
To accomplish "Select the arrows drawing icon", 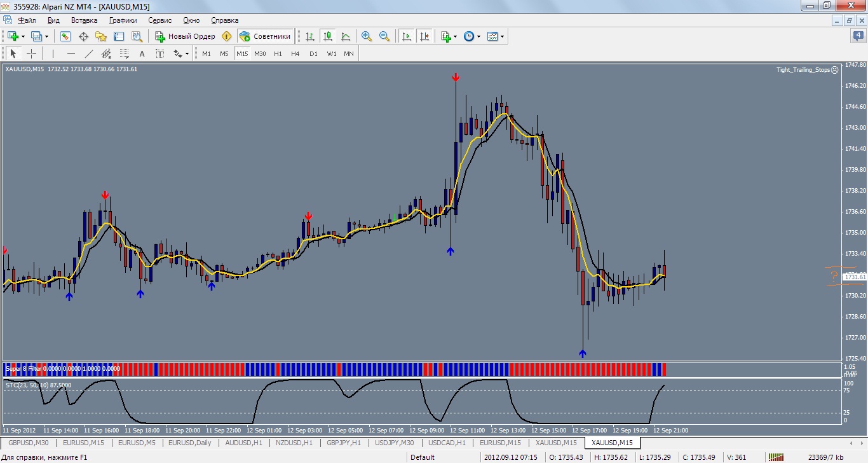I will tap(178, 53).
